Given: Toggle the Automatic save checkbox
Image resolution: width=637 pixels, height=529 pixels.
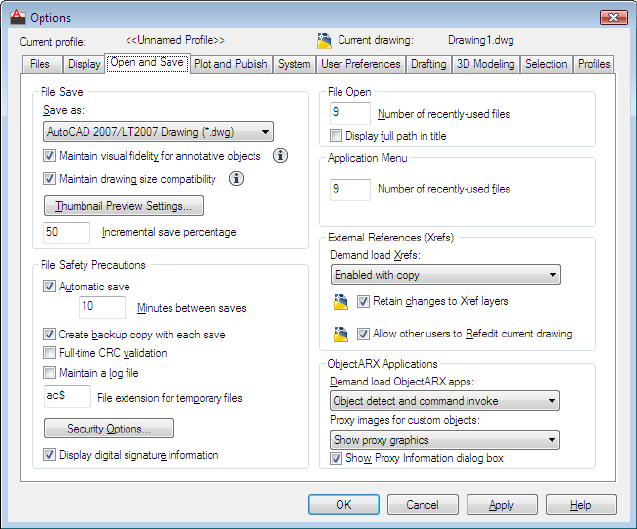Looking at the screenshot, I should [x=50, y=286].
